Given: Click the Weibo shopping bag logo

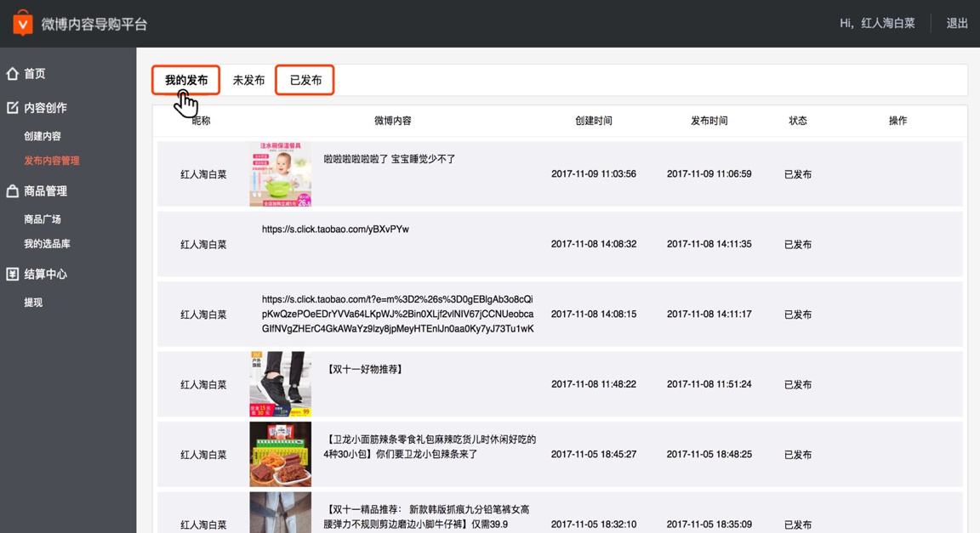Looking at the screenshot, I should [x=22, y=23].
